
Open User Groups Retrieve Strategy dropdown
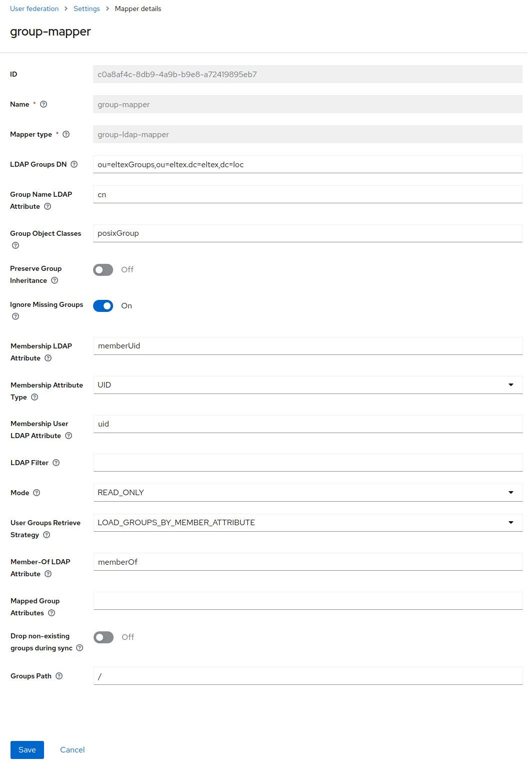click(x=308, y=523)
